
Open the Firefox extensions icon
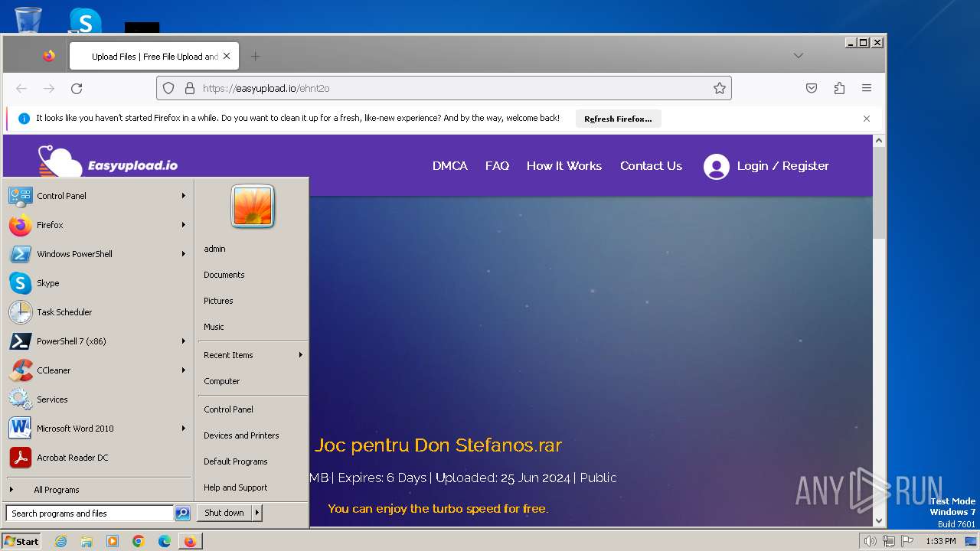pyautogui.click(x=839, y=88)
